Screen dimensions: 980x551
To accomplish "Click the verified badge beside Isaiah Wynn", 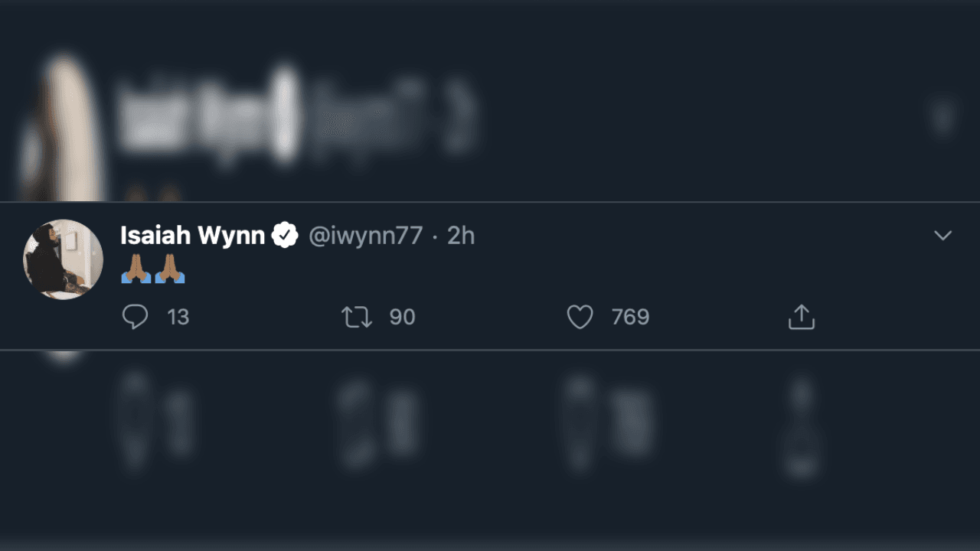I will tap(285, 236).
